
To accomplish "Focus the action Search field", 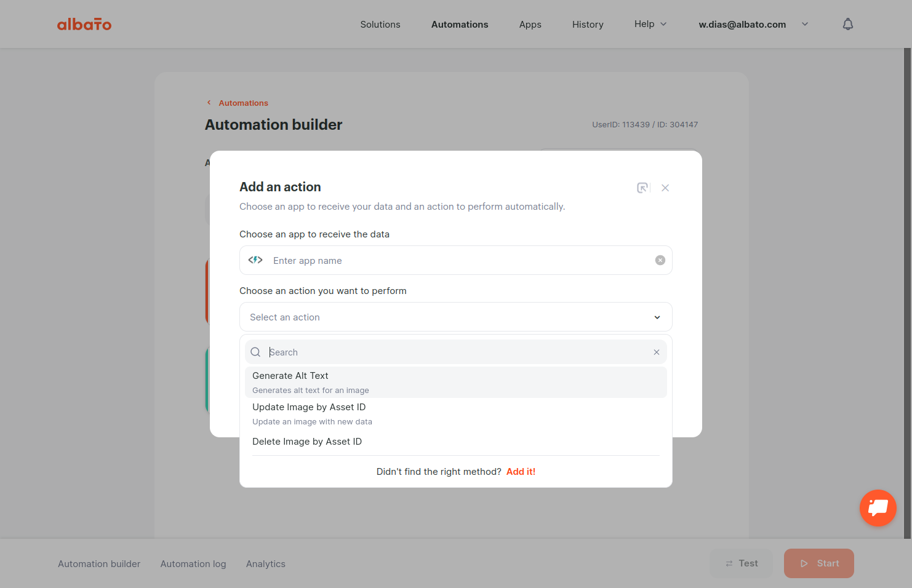I will coord(456,352).
